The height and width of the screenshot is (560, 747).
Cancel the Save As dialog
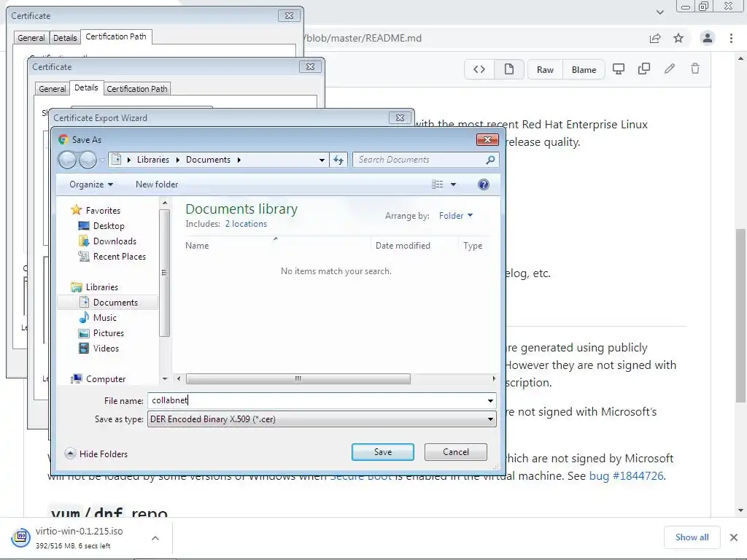point(455,452)
